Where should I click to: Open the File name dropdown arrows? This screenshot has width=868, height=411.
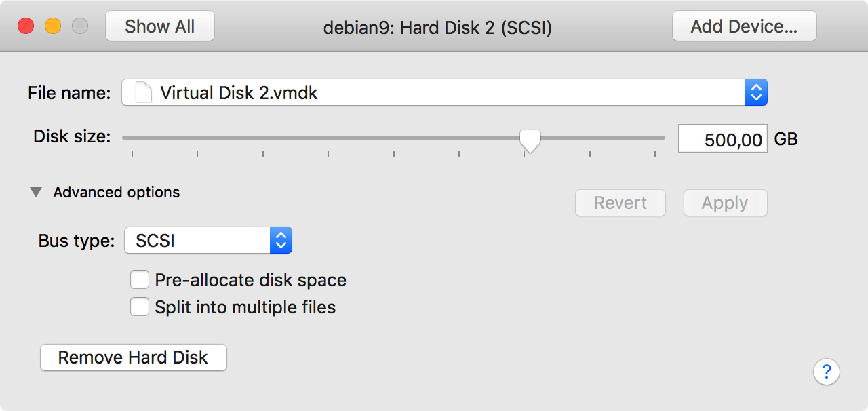pyautogui.click(x=756, y=92)
